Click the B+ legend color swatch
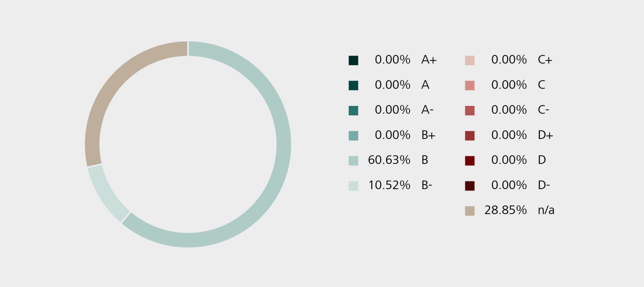 pyautogui.click(x=353, y=135)
